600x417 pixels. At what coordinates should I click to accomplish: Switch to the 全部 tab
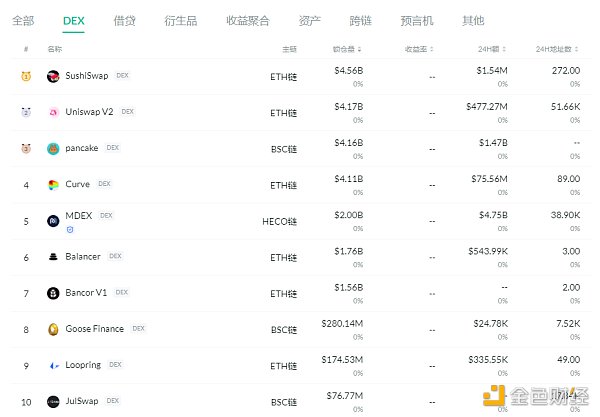[x=23, y=20]
